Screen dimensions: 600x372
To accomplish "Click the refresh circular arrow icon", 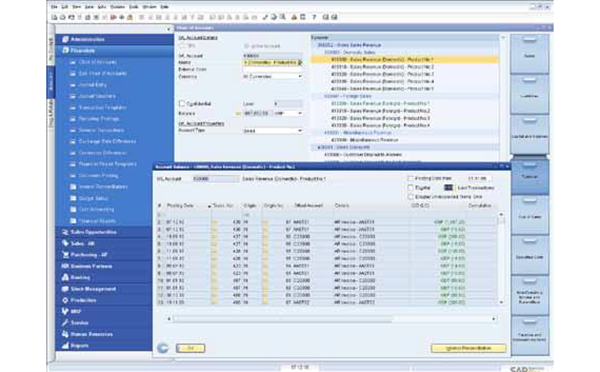I will pyautogui.click(x=163, y=348).
